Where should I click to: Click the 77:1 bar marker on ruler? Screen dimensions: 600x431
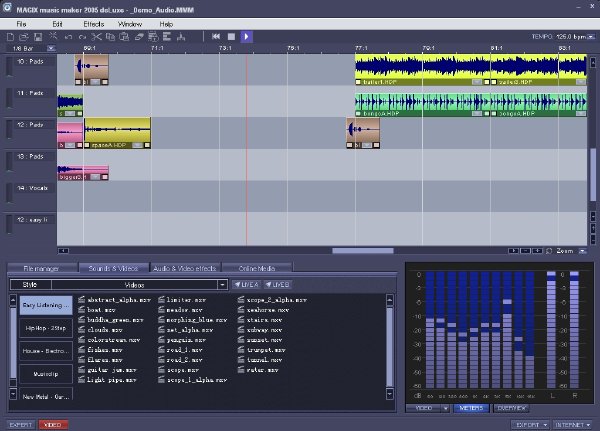coord(361,48)
